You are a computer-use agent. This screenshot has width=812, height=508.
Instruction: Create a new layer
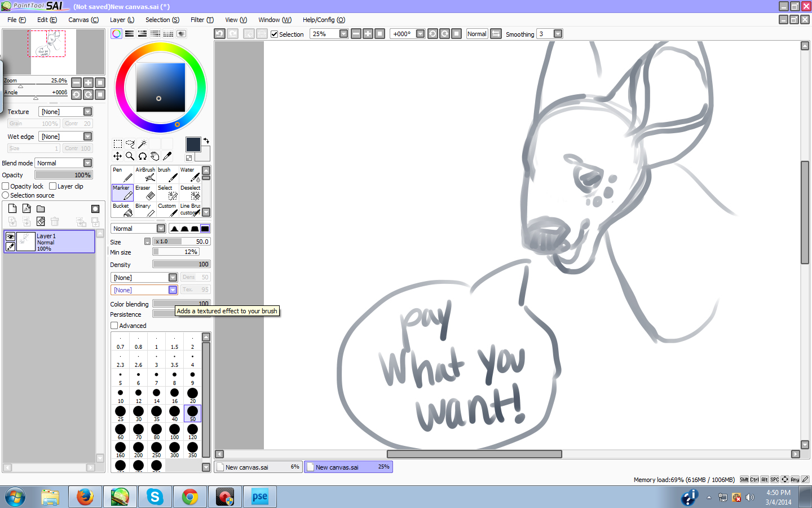(x=12, y=208)
